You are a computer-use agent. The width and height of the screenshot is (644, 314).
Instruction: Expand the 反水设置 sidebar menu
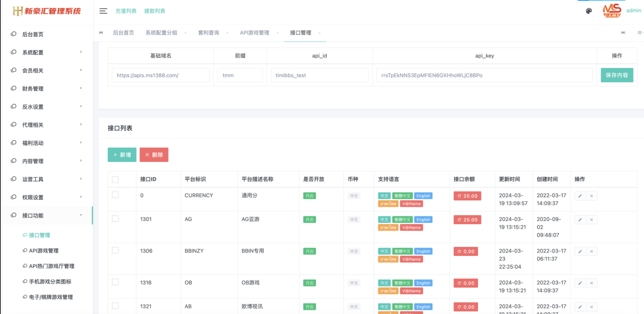[x=46, y=107]
